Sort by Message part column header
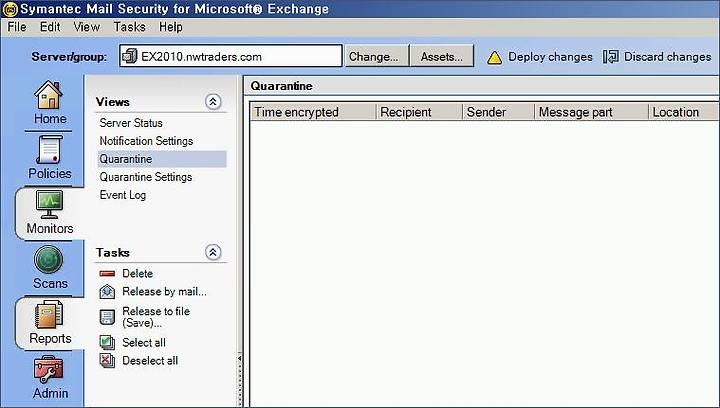The width and height of the screenshot is (720, 408). point(591,112)
